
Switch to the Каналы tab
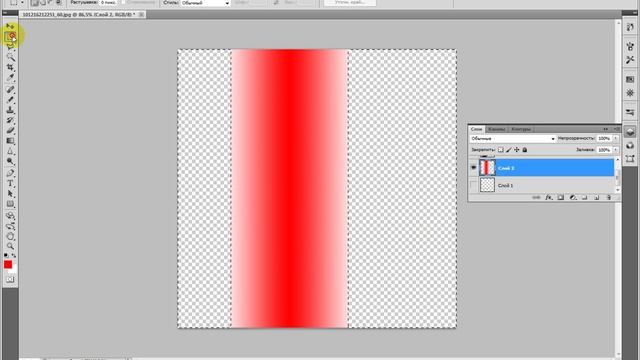(x=496, y=129)
